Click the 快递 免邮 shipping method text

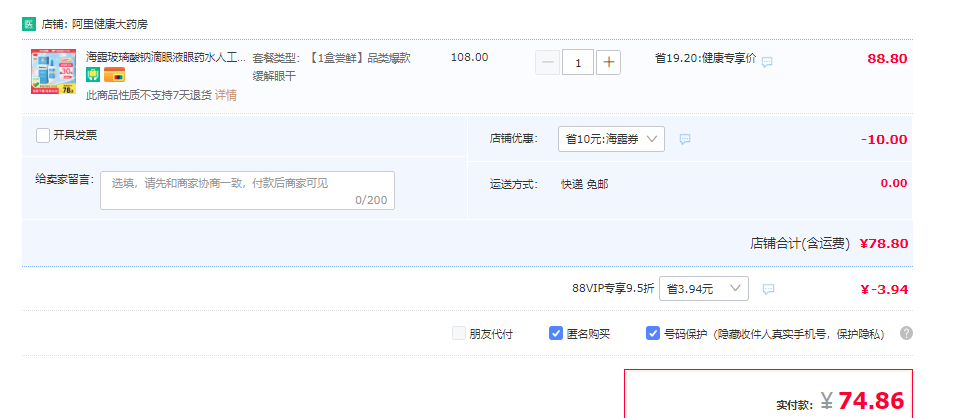click(585, 184)
